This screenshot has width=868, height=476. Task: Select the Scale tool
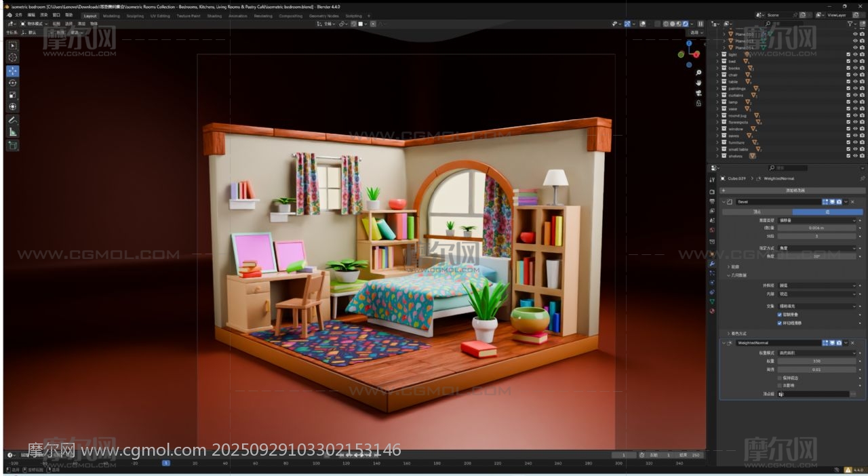tap(13, 95)
